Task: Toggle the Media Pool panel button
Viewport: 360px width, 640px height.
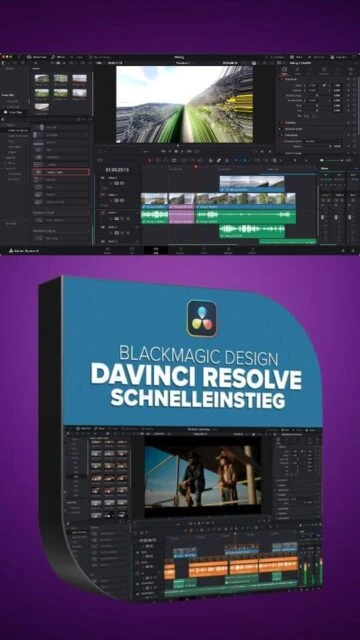Action: tap(37, 57)
